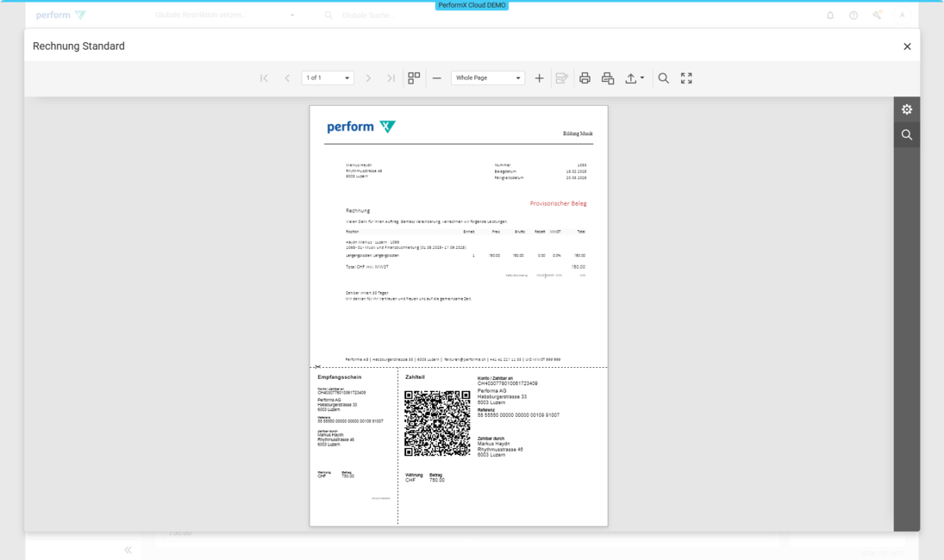Go to the previous page
The height and width of the screenshot is (560, 944).
(x=287, y=78)
